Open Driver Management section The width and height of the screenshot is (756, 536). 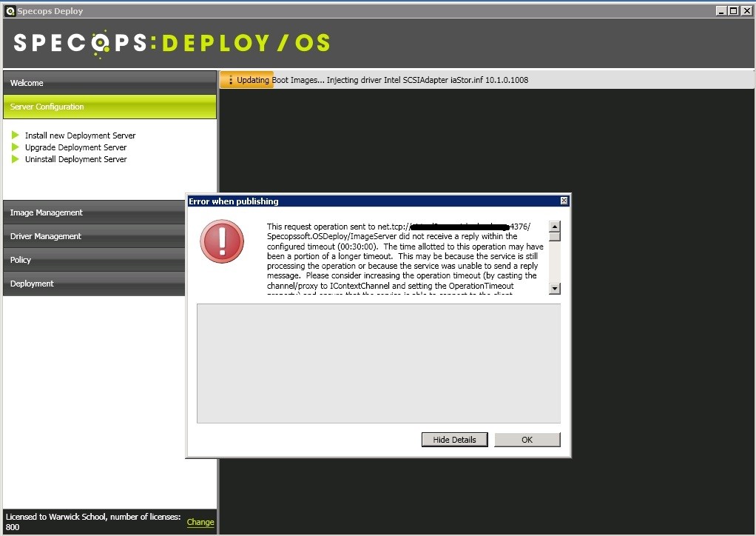[94, 236]
